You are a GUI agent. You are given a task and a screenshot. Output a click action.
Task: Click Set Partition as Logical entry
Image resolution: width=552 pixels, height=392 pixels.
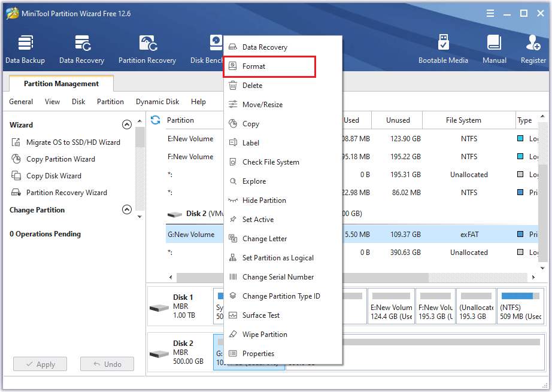point(283,258)
